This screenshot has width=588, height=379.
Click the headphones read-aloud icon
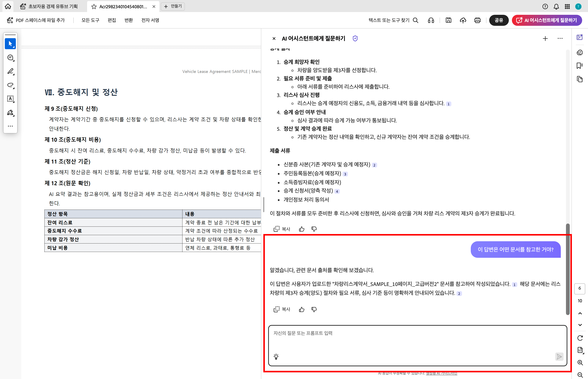click(431, 20)
